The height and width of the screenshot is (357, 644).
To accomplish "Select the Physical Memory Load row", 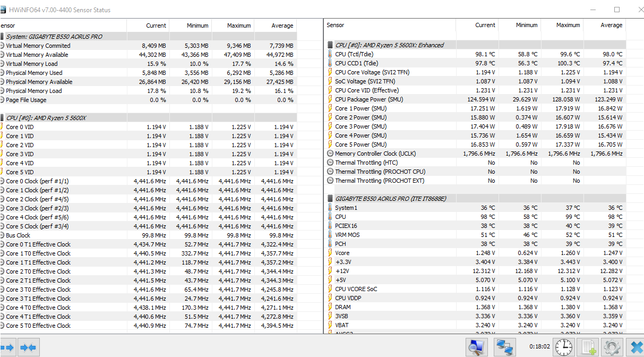I will pyautogui.click(x=148, y=91).
